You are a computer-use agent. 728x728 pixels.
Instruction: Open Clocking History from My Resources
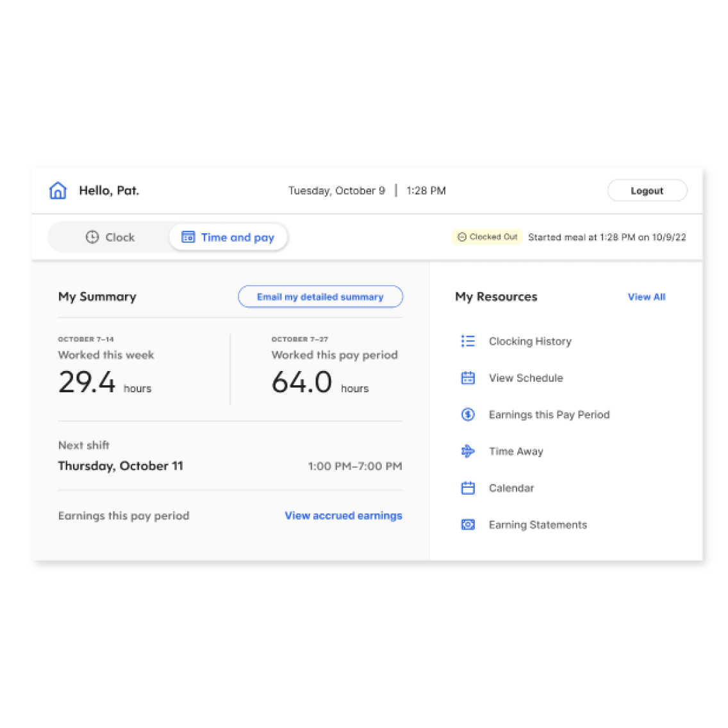[530, 341]
